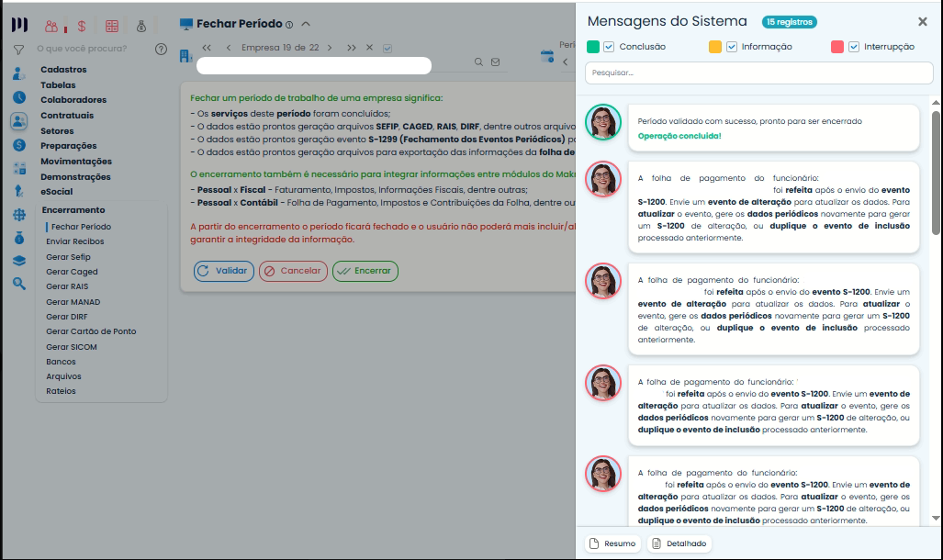Click the messages scrollbar up arrow
943x560 pixels.
click(x=936, y=103)
